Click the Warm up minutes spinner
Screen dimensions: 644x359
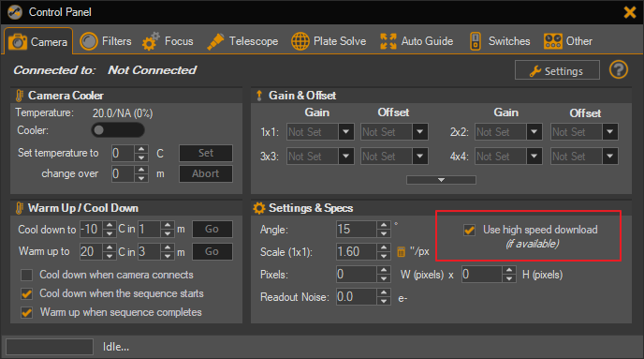click(x=168, y=251)
